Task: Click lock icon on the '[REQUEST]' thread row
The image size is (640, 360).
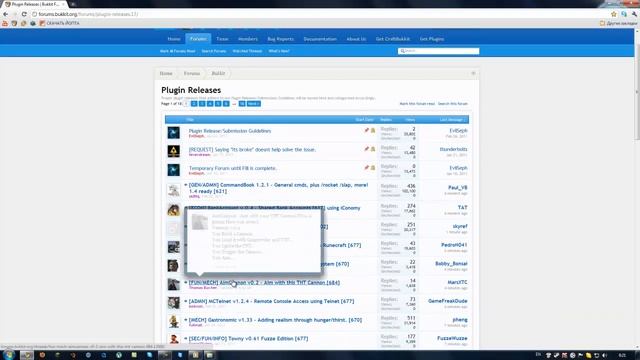Action: click(x=373, y=149)
